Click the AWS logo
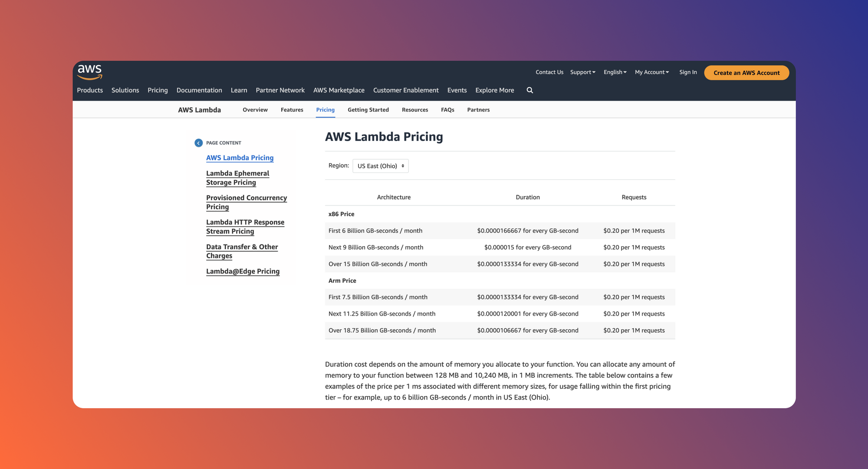868x469 pixels. tap(90, 72)
